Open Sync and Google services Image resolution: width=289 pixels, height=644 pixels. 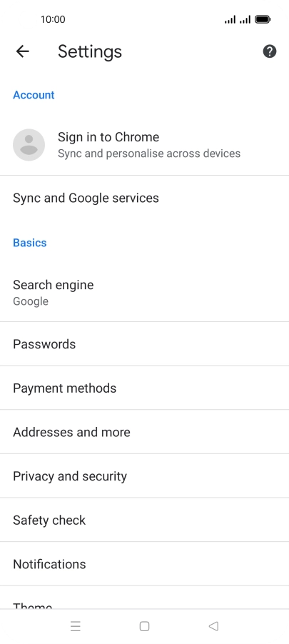[x=144, y=198]
